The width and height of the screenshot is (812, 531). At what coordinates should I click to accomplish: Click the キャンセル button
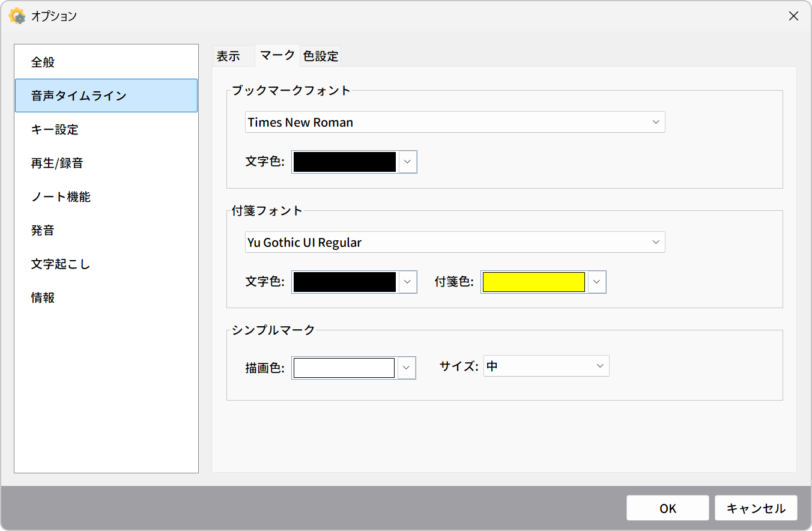click(x=756, y=508)
